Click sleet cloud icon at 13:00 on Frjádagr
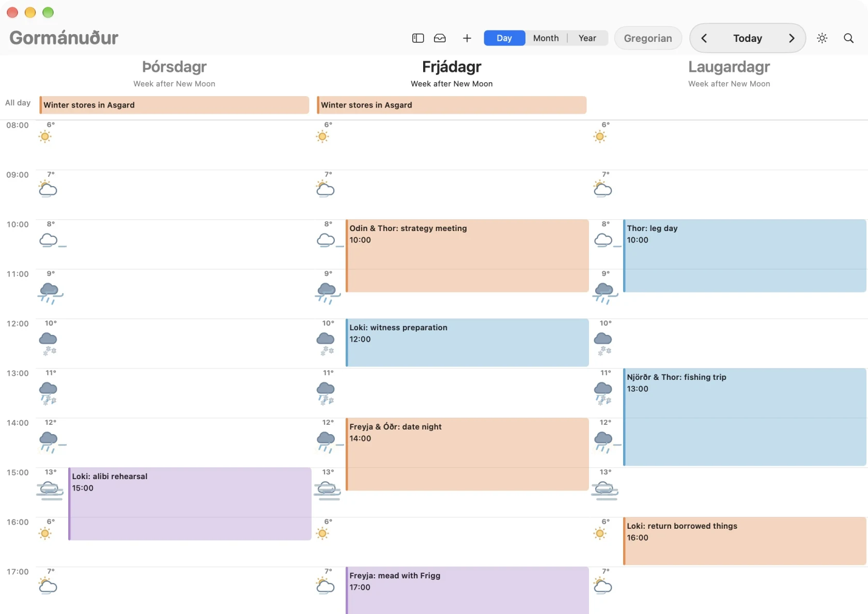Screen dimensions: 868x614 [x=326, y=393]
